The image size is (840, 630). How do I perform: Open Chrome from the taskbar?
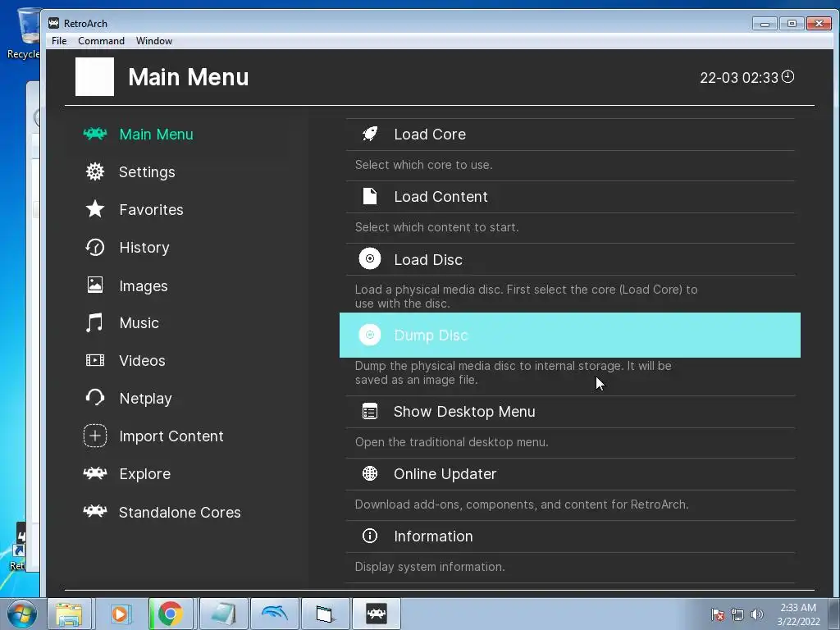pyautogui.click(x=171, y=614)
